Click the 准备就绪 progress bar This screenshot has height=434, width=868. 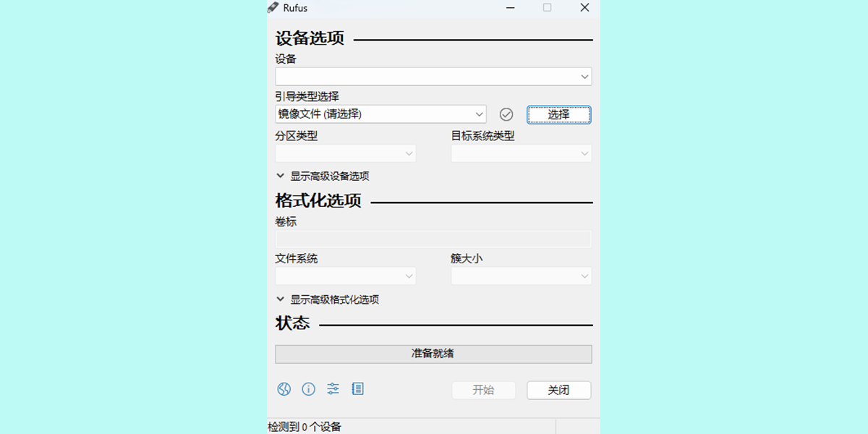point(433,354)
